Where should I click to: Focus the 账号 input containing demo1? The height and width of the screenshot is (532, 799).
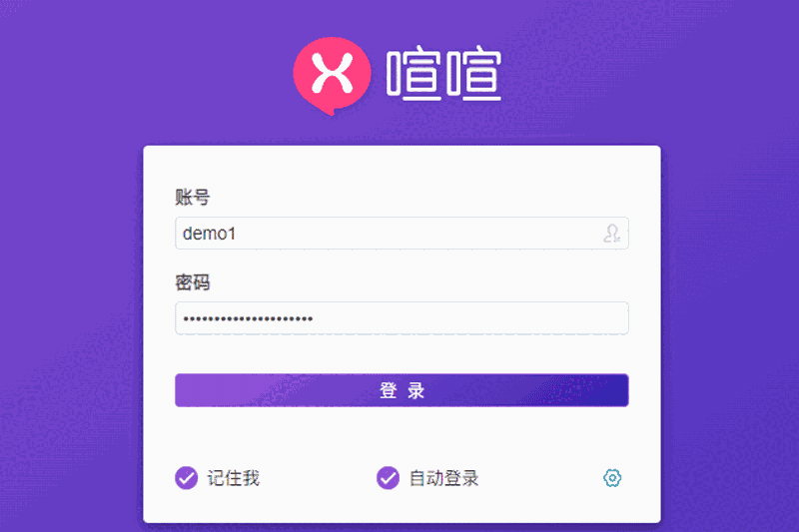(401, 234)
